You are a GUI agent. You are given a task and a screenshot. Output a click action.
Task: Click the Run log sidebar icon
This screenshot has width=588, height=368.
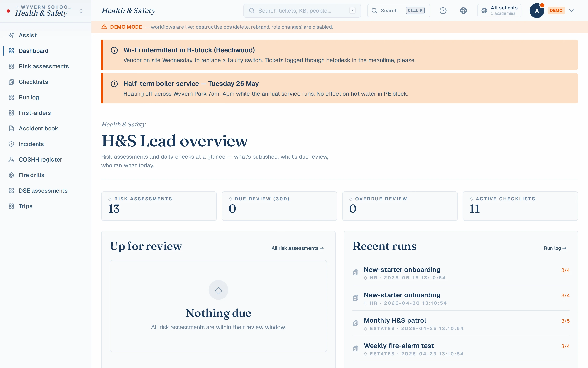(x=11, y=98)
